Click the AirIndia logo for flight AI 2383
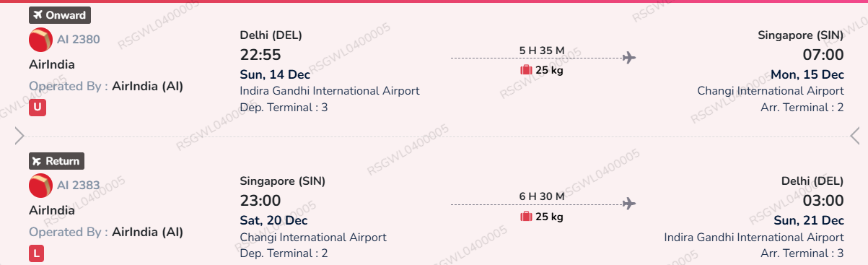The width and height of the screenshot is (868, 265). tap(40, 186)
